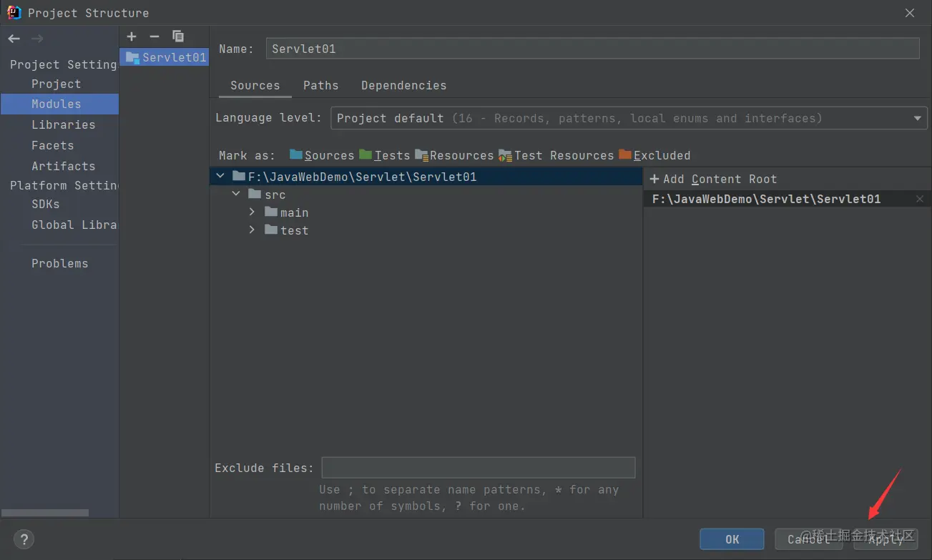Image resolution: width=932 pixels, height=560 pixels.
Task: Open Project settings in the sidebar
Action: (x=56, y=84)
